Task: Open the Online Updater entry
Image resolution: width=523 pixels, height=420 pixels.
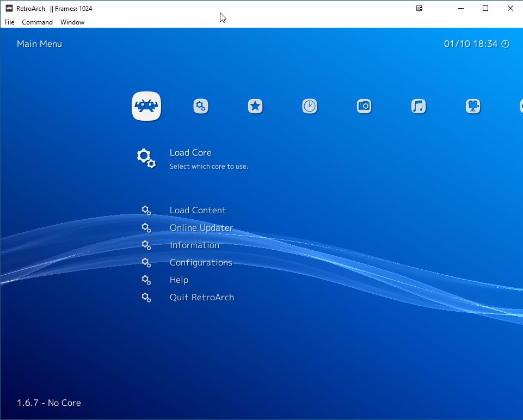Action: click(201, 227)
